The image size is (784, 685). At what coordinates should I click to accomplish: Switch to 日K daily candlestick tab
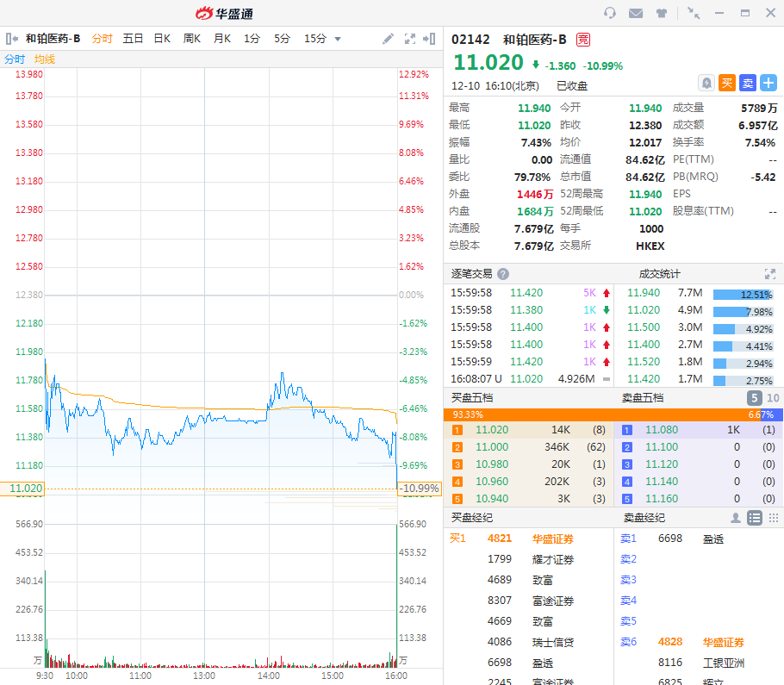pos(163,39)
